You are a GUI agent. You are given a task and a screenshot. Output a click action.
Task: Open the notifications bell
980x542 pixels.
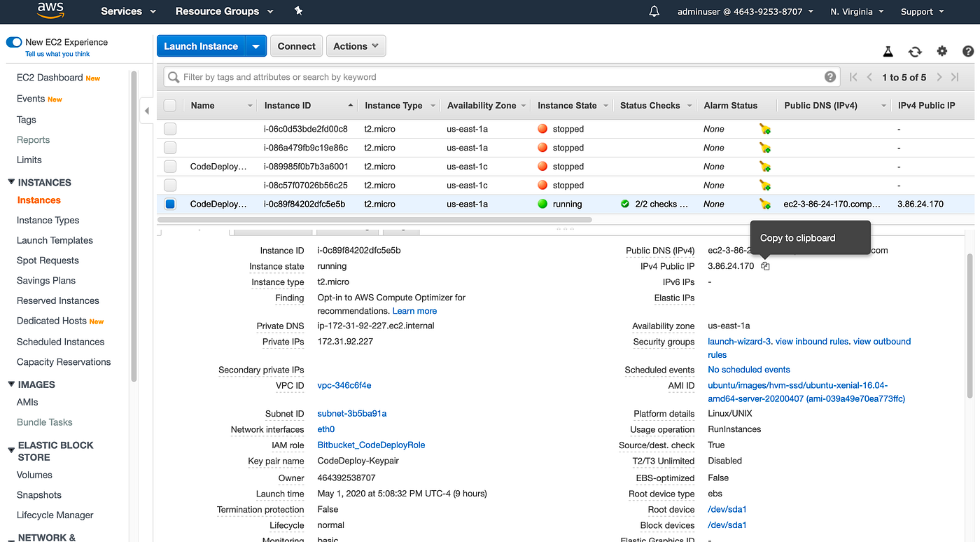(x=654, y=11)
